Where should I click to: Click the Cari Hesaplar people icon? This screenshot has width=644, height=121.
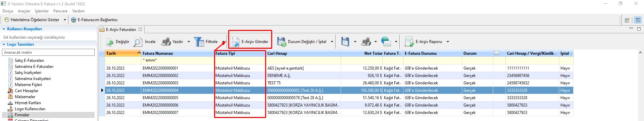(10, 91)
